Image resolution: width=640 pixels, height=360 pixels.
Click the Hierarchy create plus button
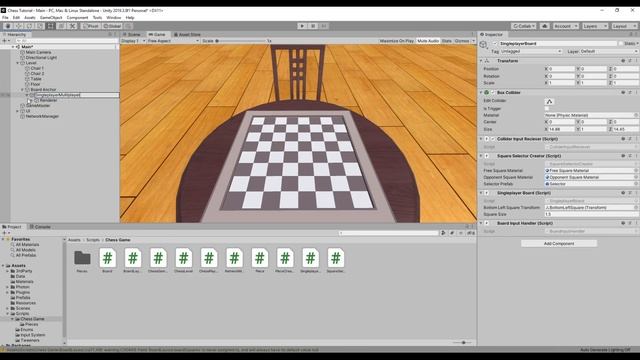(6, 41)
